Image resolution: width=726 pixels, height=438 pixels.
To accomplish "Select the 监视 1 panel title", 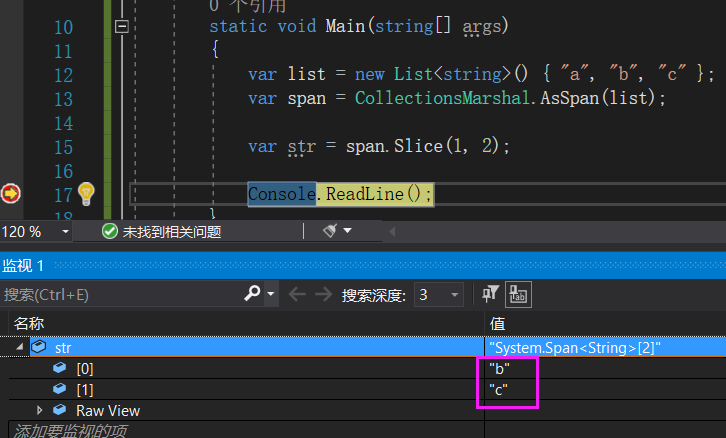I will (x=23, y=266).
